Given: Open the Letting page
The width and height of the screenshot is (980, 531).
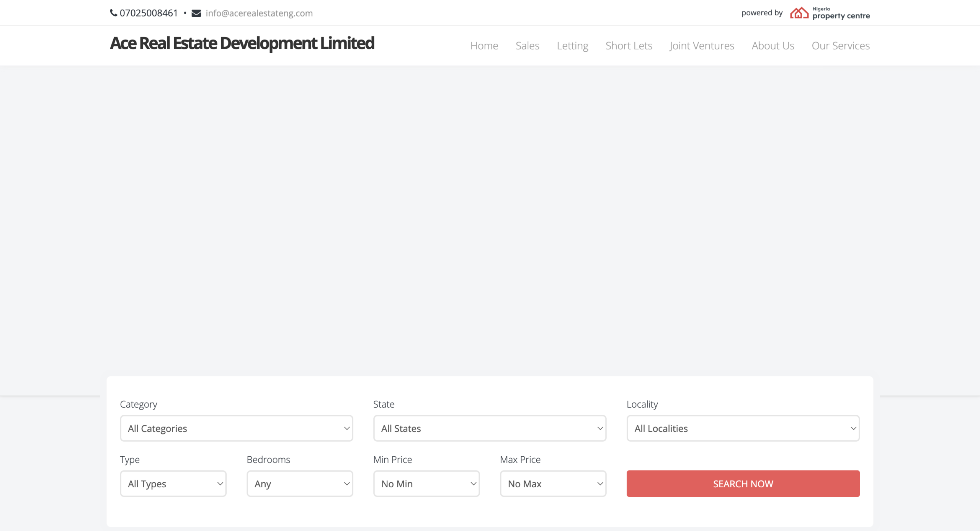Looking at the screenshot, I should click(x=572, y=46).
